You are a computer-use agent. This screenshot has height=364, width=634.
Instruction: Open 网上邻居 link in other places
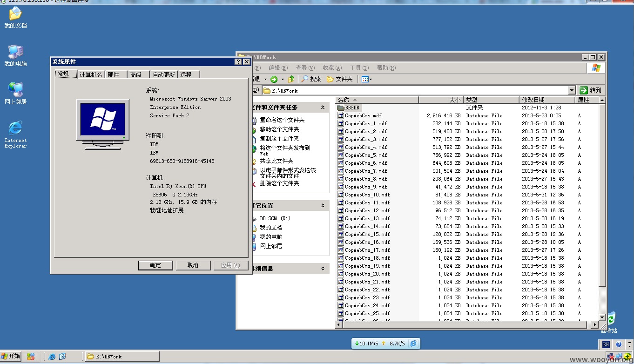tap(271, 246)
